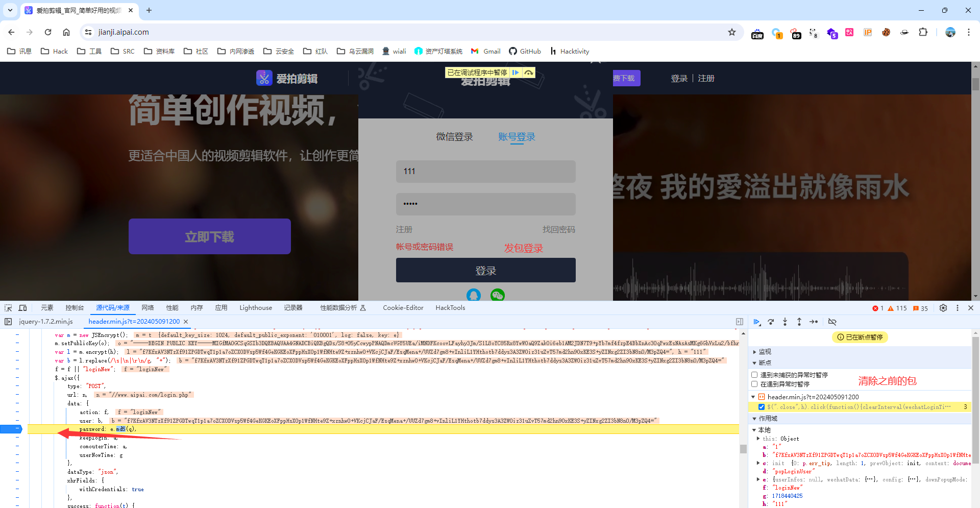Click the step over function icon

point(771,322)
